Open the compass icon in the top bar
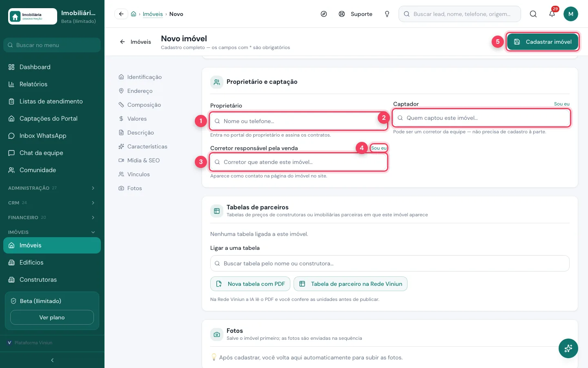This screenshot has width=588, height=368. coord(324,14)
